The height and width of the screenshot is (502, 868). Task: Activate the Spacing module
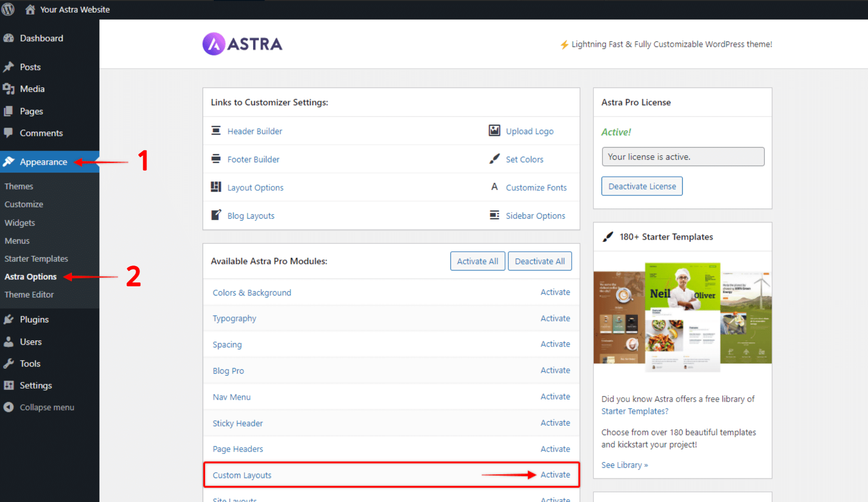555,344
